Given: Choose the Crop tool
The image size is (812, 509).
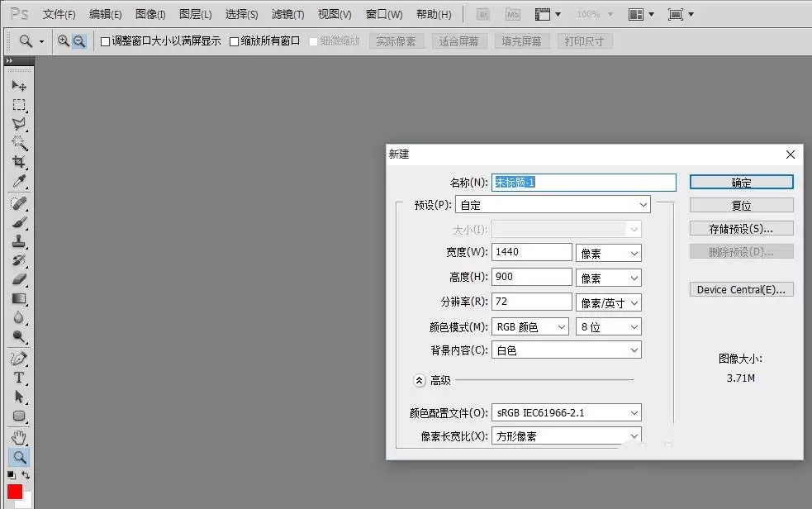Looking at the screenshot, I should tap(18, 162).
